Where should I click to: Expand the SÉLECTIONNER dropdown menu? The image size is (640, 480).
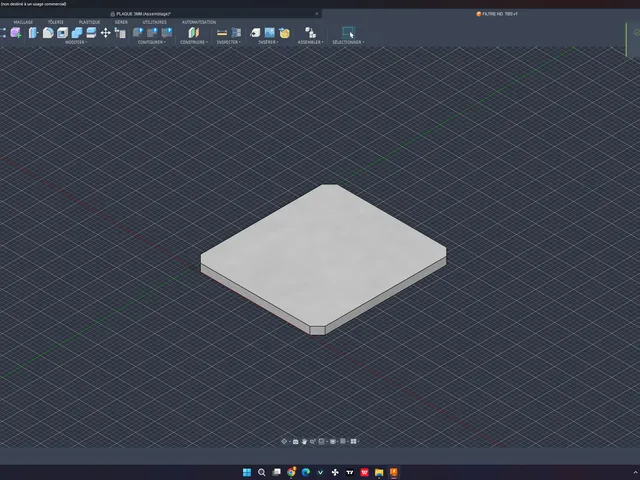pos(348,42)
